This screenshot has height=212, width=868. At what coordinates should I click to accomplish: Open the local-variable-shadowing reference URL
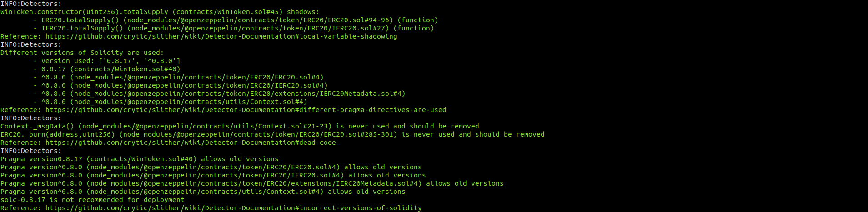(221, 36)
